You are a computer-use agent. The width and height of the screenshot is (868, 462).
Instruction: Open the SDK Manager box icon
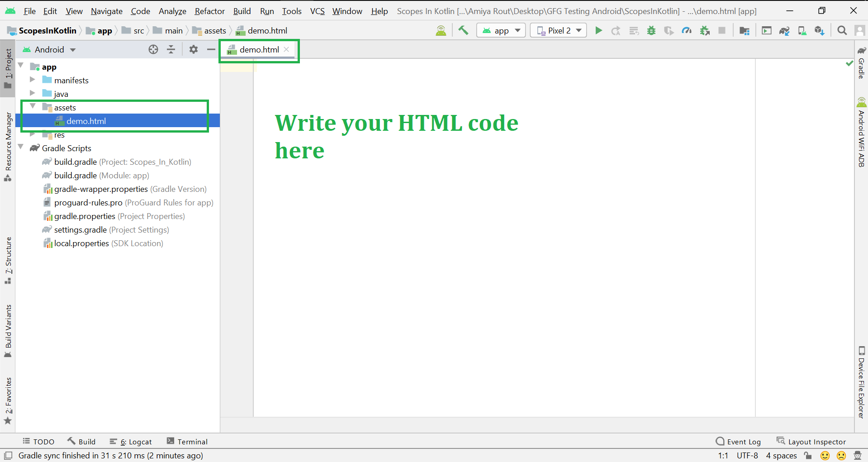point(820,30)
